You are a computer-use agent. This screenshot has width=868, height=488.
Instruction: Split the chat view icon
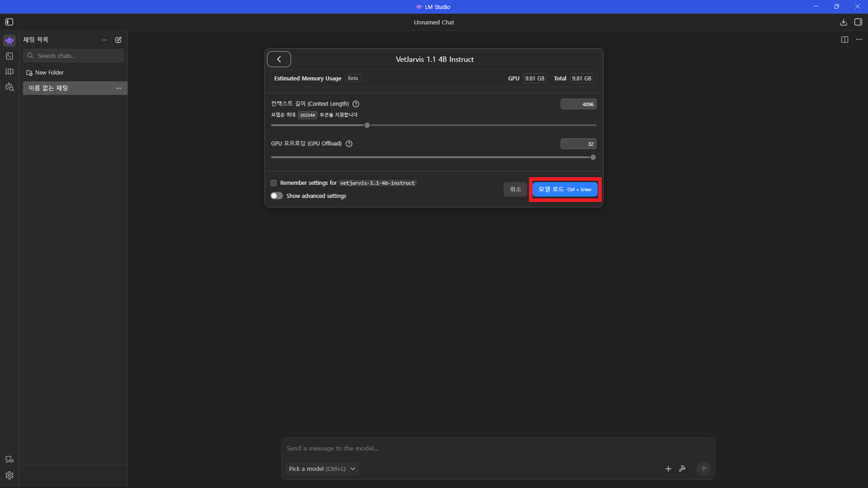(844, 40)
